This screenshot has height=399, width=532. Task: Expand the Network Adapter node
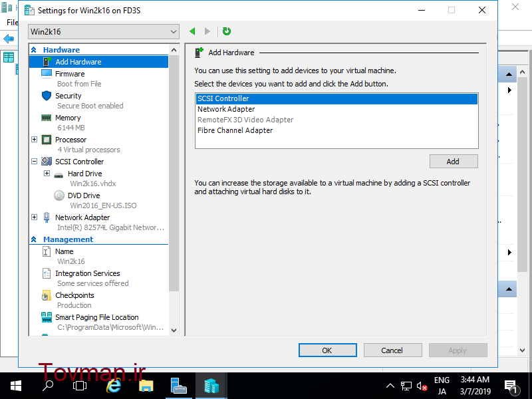pyautogui.click(x=35, y=217)
